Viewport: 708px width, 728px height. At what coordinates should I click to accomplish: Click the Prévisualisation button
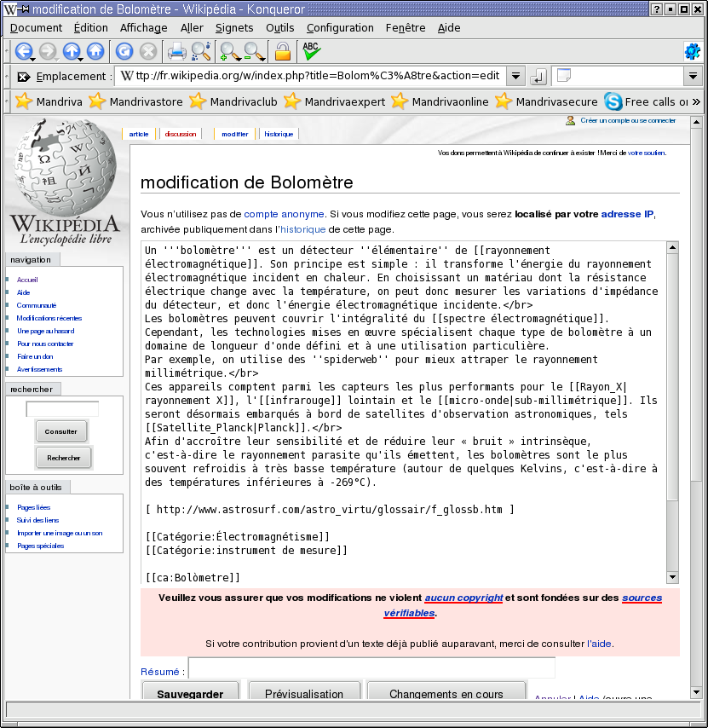[304, 693]
